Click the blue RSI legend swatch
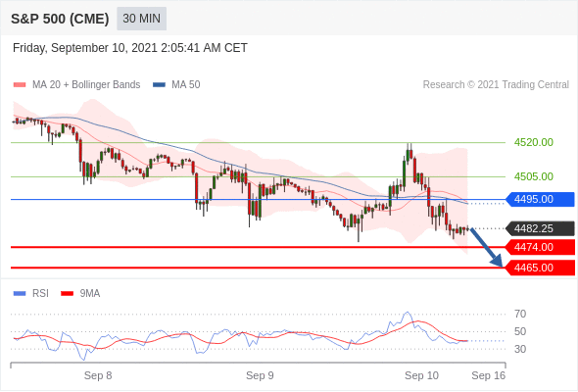The image size is (578, 392). (x=20, y=294)
